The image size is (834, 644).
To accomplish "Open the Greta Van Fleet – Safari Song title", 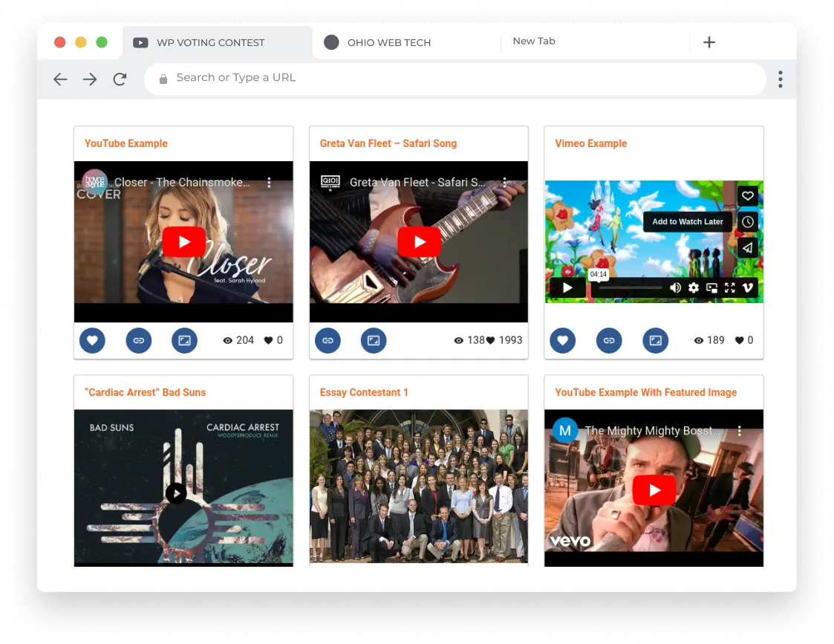I will (x=388, y=143).
